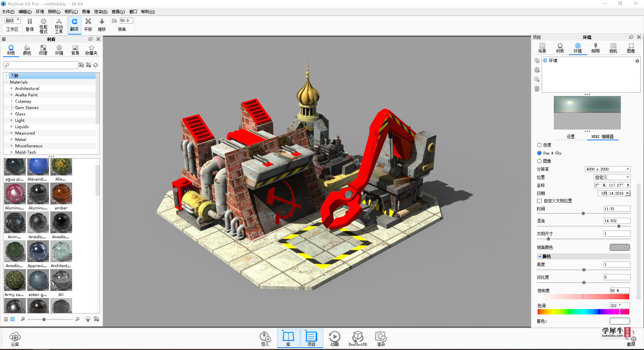The height and width of the screenshot is (350, 644).
Task: Expand the Architectural materials folder
Action: click(11, 89)
